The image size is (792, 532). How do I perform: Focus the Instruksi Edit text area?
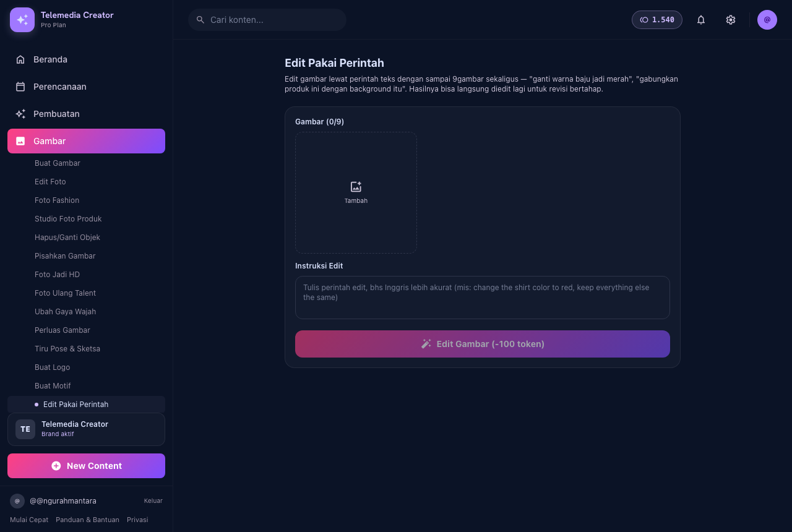tap(483, 298)
